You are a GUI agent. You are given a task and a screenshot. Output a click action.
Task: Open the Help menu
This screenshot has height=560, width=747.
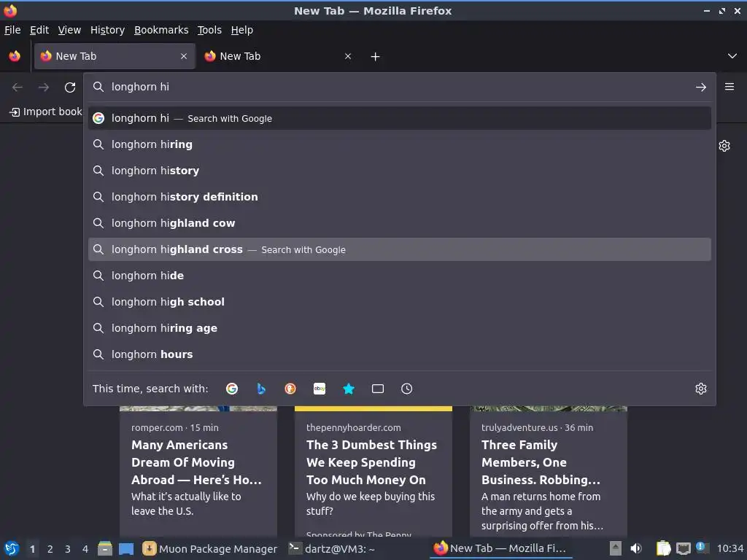(242, 30)
